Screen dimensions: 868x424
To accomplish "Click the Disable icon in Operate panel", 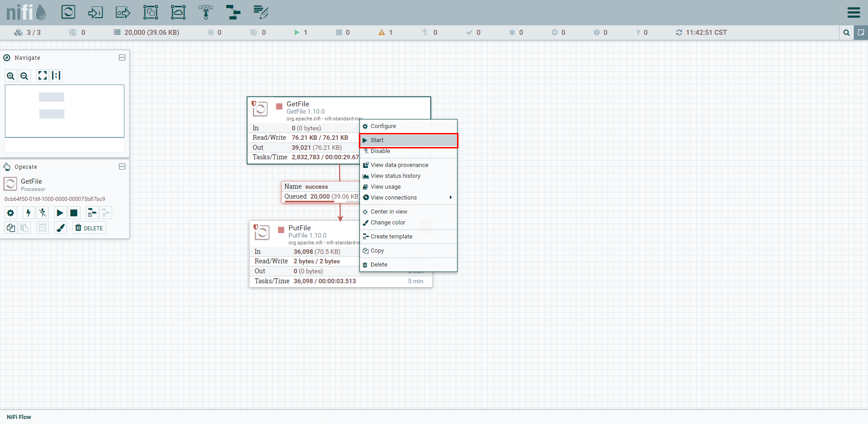I will tap(42, 213).
